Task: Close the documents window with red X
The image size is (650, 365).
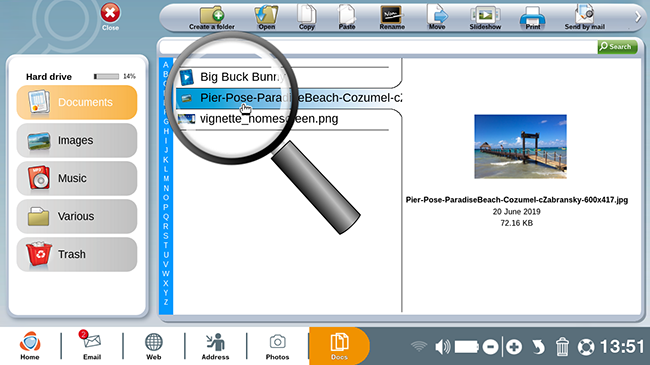Action: pos(110,17)
